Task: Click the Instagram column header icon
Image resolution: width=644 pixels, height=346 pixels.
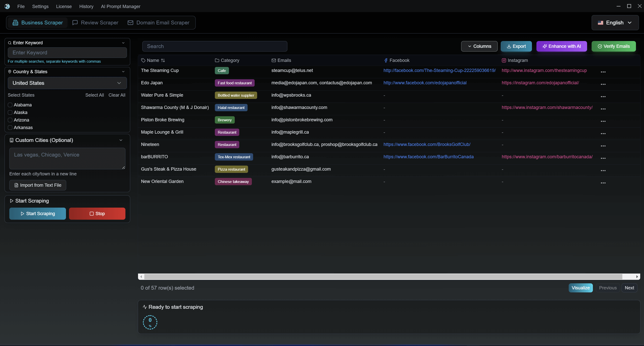Action: coord(504,60)
